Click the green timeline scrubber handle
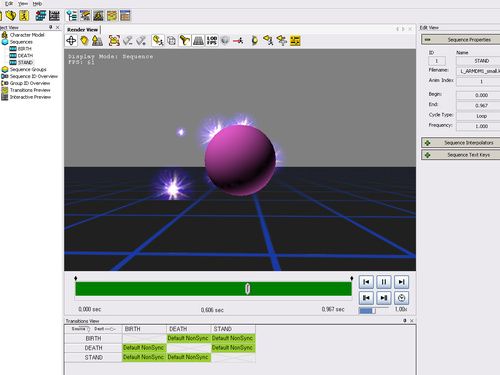 [247, 289]
